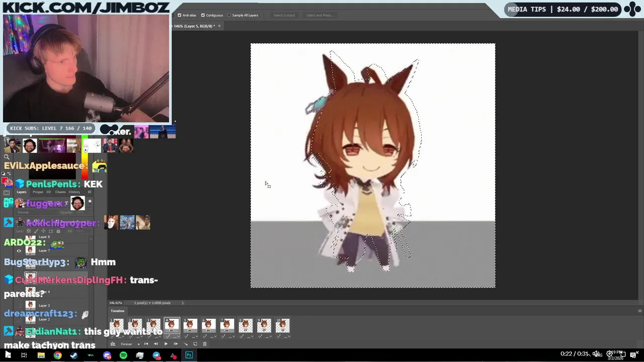
Task: Open Discord from the taskbar
Action: [107, 355]
